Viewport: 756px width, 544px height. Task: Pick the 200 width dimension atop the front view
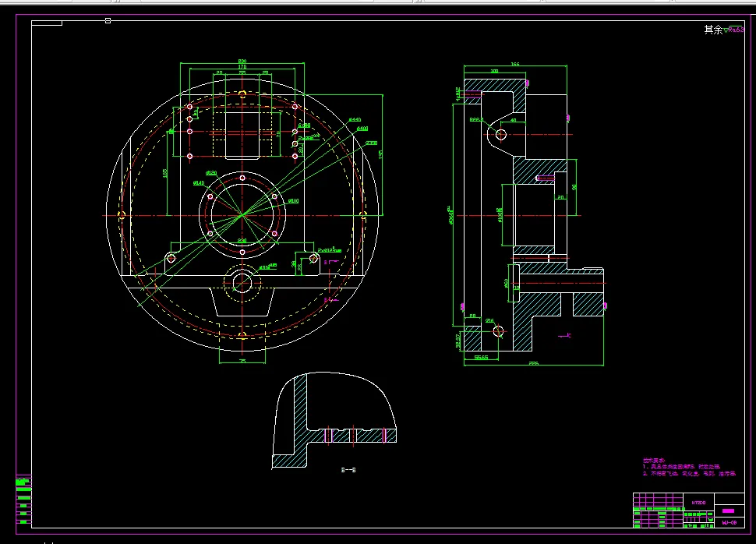(x=242, y=62)
